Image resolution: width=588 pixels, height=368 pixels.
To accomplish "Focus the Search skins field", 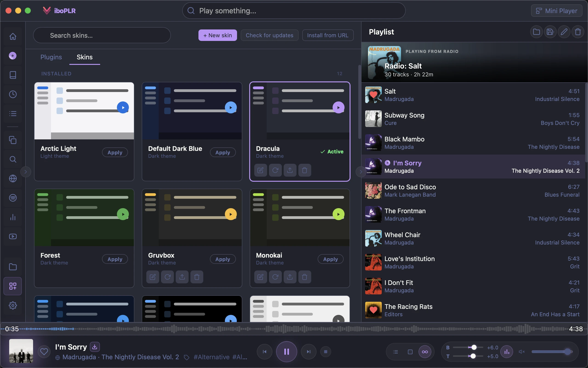I will coord(102,35).
